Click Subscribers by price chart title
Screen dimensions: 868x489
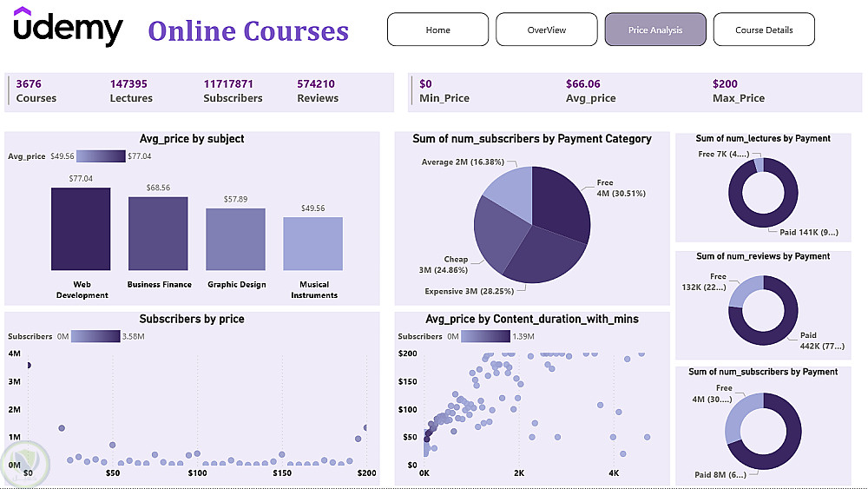tap(192, 319)
